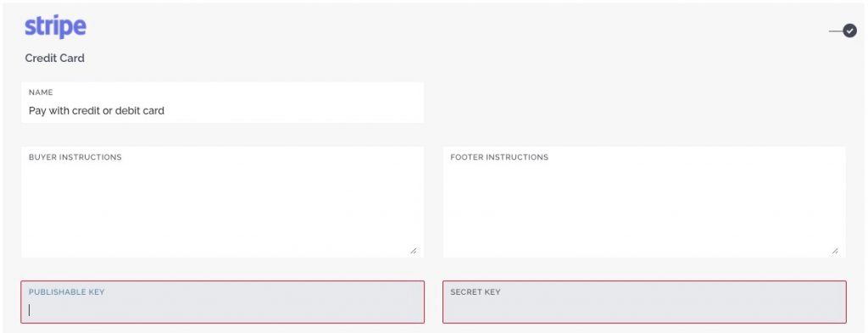Click inside the Publishable Key field
This screenshot has width=868, height=333.
[223, 302]
